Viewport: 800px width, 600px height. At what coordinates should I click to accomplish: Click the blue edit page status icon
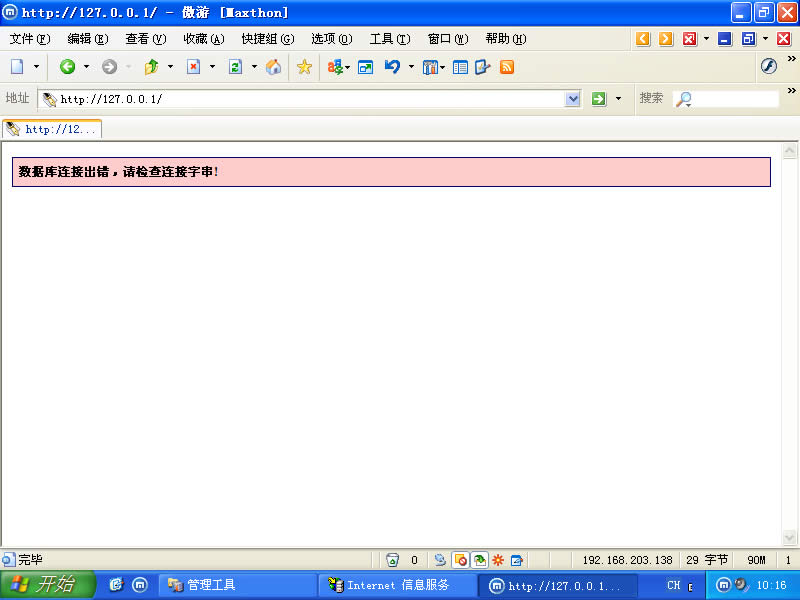tap(517, 560)
